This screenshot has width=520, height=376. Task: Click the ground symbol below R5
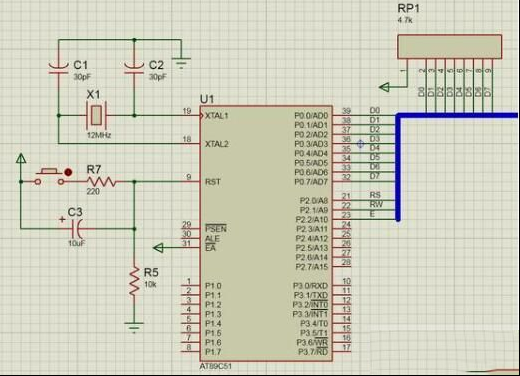134,327
